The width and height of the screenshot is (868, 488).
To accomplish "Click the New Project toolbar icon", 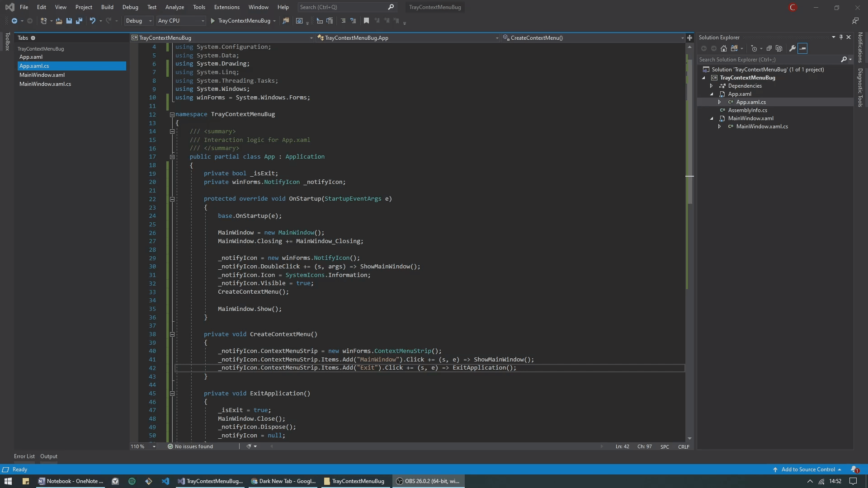I will (x=43, y=21).
